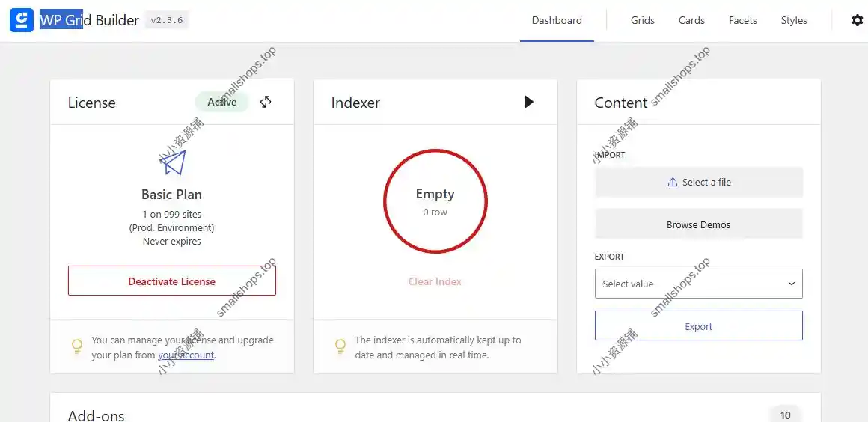Click the Indexer card heading
Viewport: 868px width, 422px height.
(x=355, y=103)
